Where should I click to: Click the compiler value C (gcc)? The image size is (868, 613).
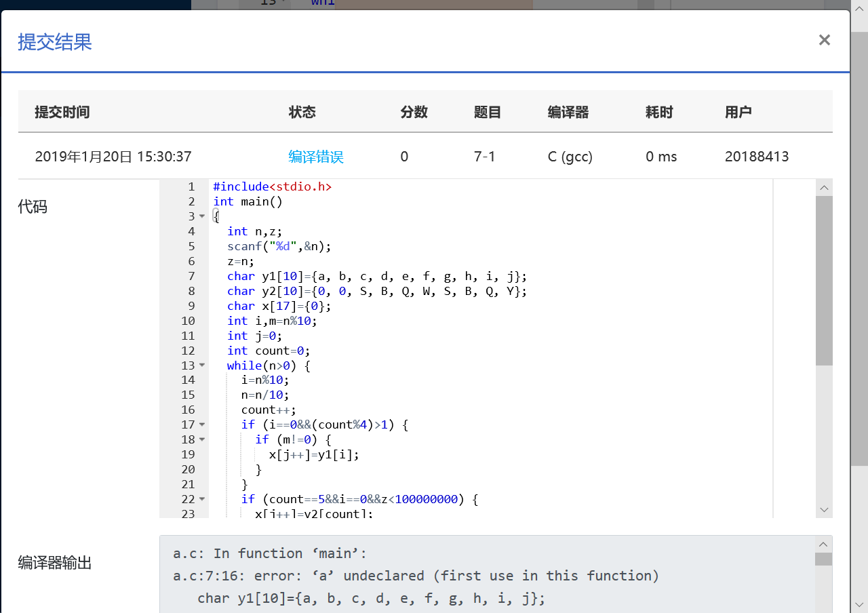pos(570,157)
